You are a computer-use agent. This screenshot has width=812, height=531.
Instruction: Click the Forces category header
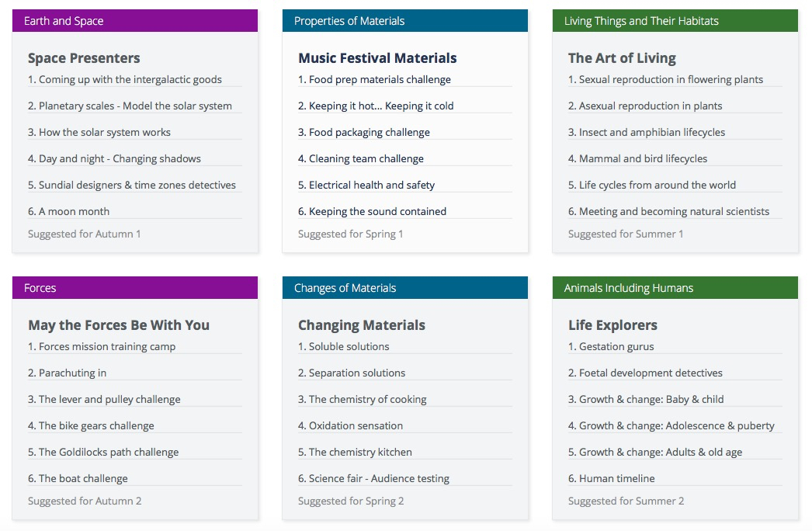click(x=40, y=288)
